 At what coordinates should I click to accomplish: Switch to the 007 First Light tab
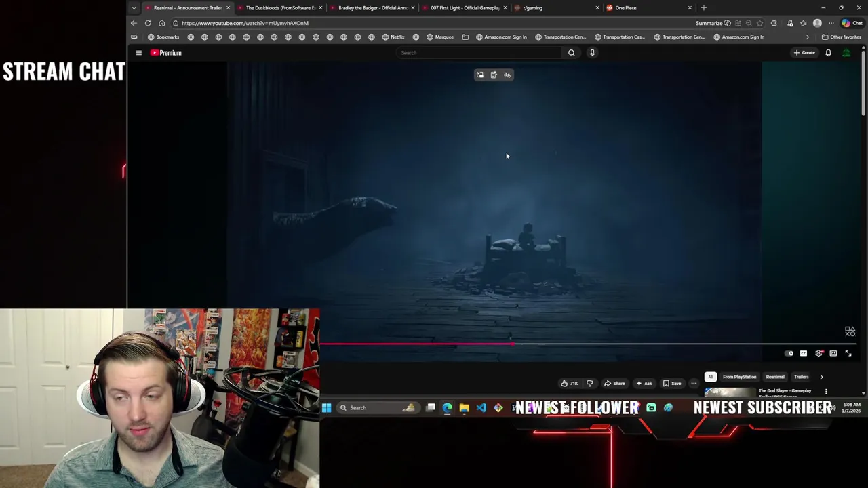tap(464, 8)
